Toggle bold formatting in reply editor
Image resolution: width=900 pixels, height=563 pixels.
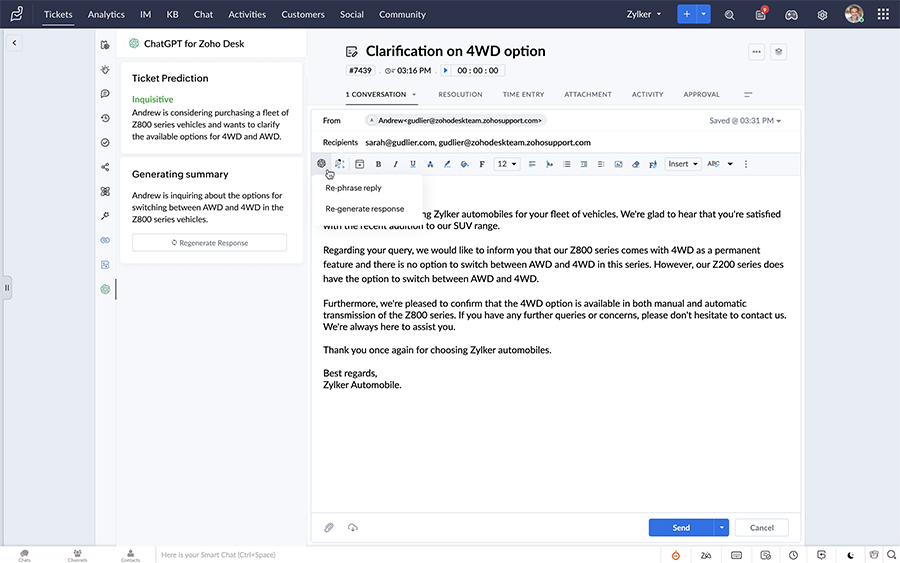pyautogui.click(x=378, y=164)
